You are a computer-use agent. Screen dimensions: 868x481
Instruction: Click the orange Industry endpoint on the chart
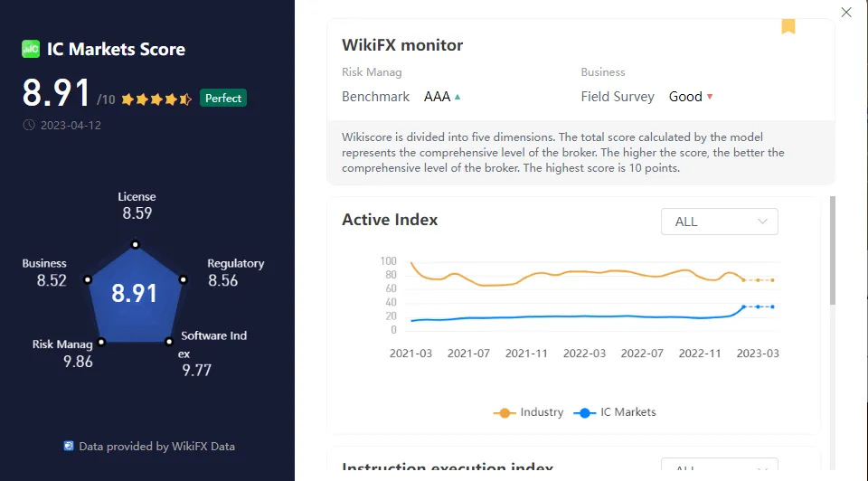pyautogui.click(x=773, y=280)
